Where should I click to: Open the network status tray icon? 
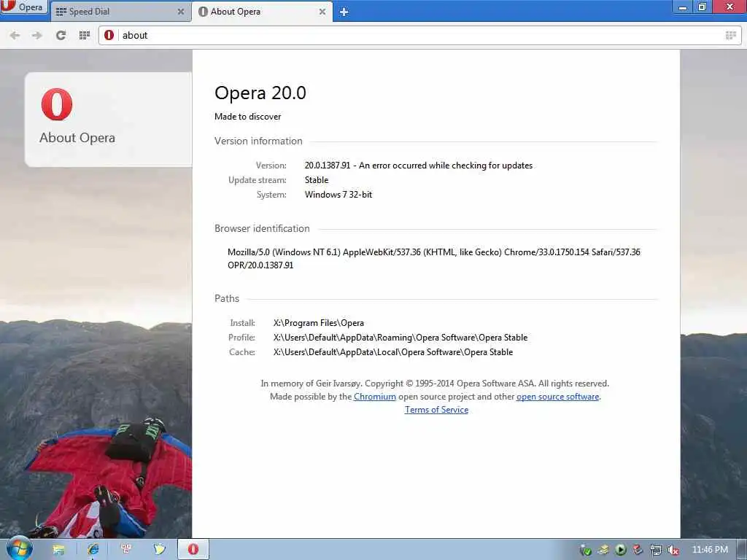tap(655, 550)
